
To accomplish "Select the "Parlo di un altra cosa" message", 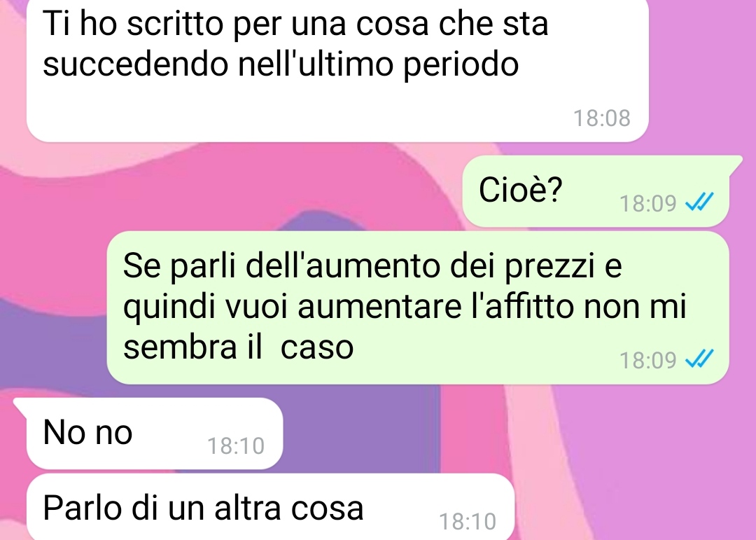I will (270, 506).
